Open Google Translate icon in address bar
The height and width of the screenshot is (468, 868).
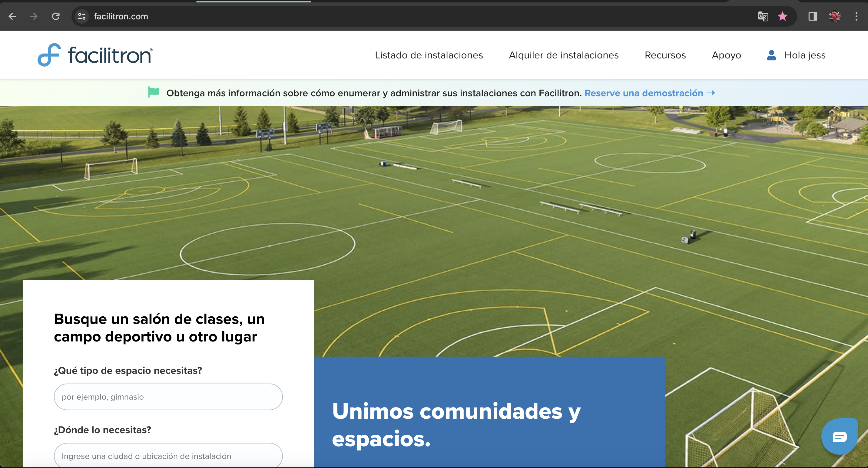763,16
